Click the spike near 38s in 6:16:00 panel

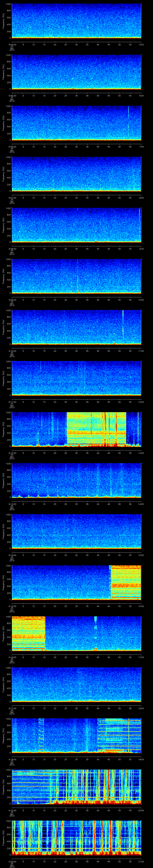(95, 633)
